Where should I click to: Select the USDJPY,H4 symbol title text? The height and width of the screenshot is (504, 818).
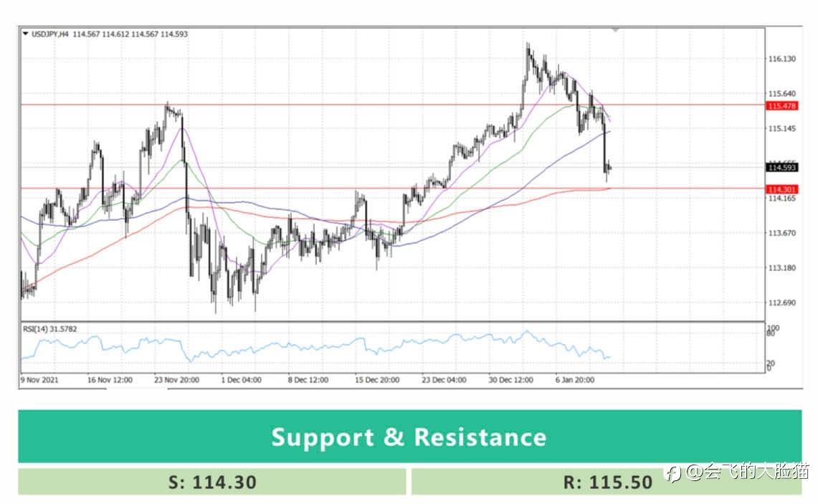49,34
